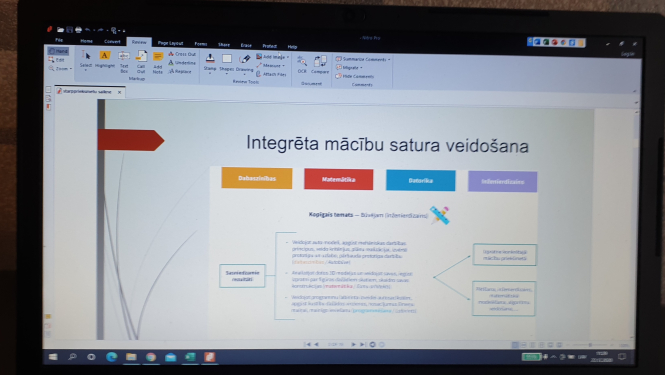The image size is (665, 375).
Task: Switch to the Protect tab
Action: 270,46
